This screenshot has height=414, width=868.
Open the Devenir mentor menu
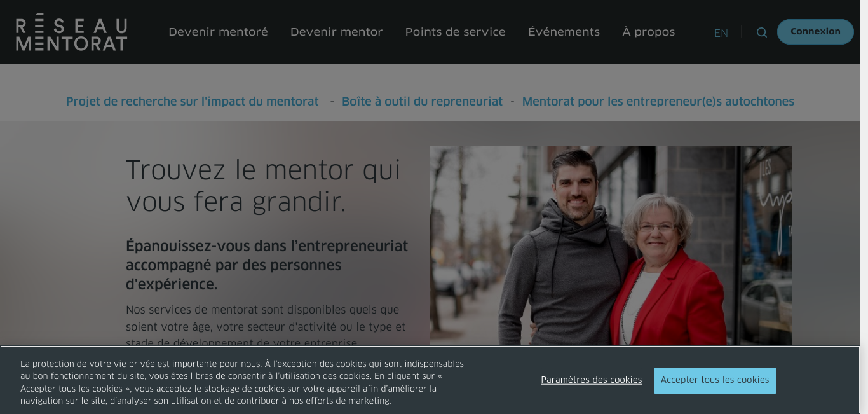[x=336, y=32]
